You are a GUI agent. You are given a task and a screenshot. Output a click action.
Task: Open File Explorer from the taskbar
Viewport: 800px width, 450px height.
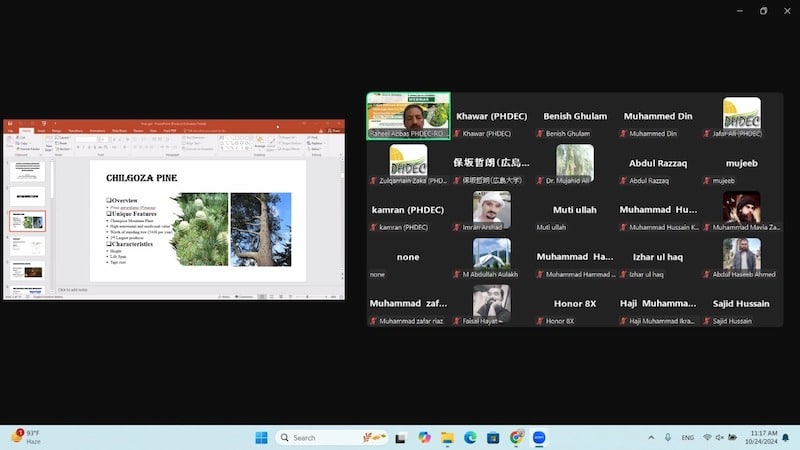click(x=447, y=438)
